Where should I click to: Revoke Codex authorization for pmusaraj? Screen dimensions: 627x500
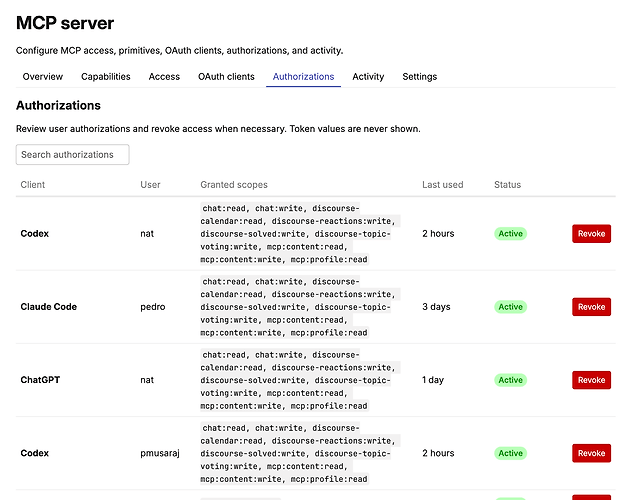pos(591,453)
